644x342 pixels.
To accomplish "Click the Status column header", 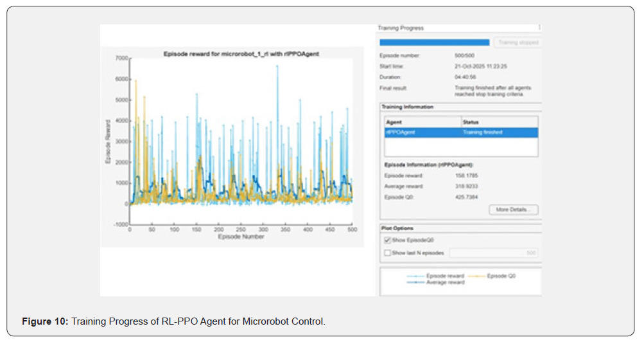I will click(x=500, y=122).
